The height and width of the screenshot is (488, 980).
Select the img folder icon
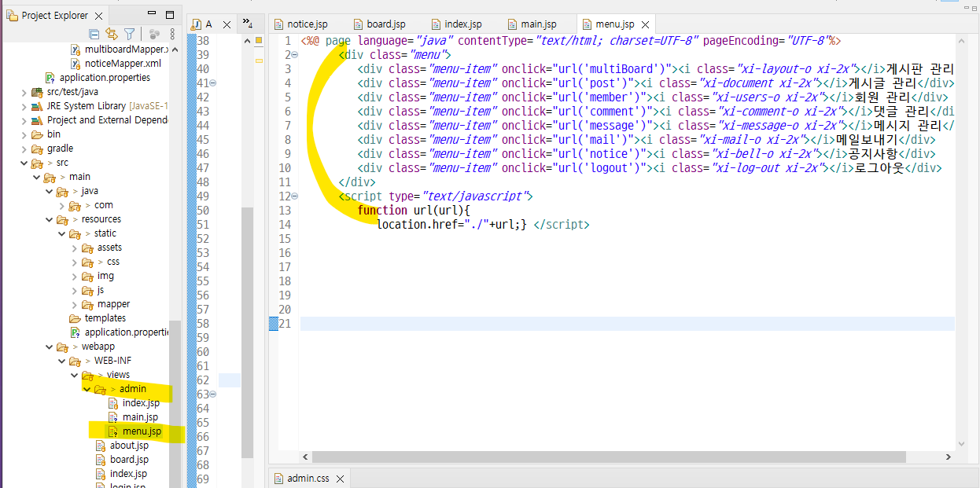(87, 276)
